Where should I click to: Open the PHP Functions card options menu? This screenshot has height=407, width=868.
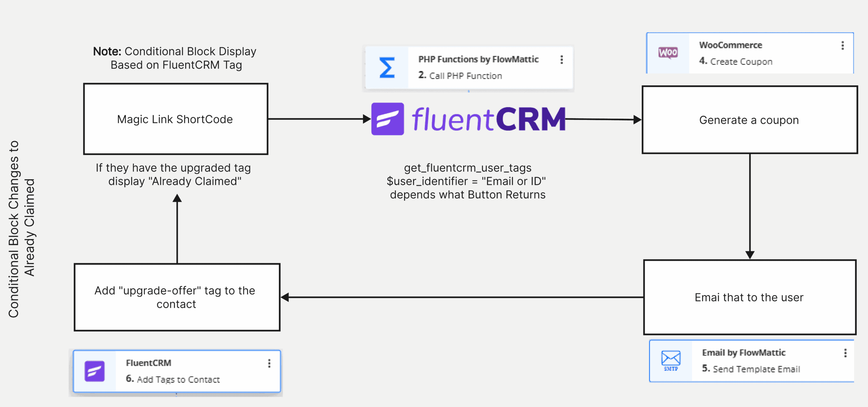click(561, 60)
